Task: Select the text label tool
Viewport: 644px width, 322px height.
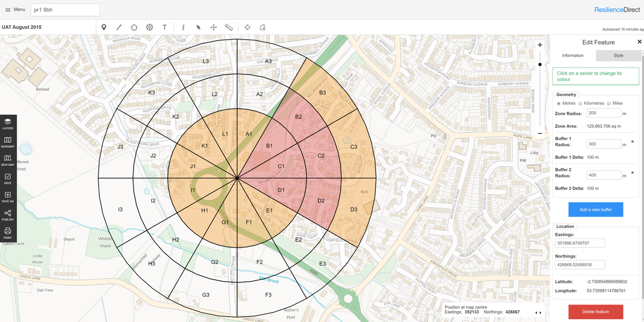Action: (x=165, y=27)
